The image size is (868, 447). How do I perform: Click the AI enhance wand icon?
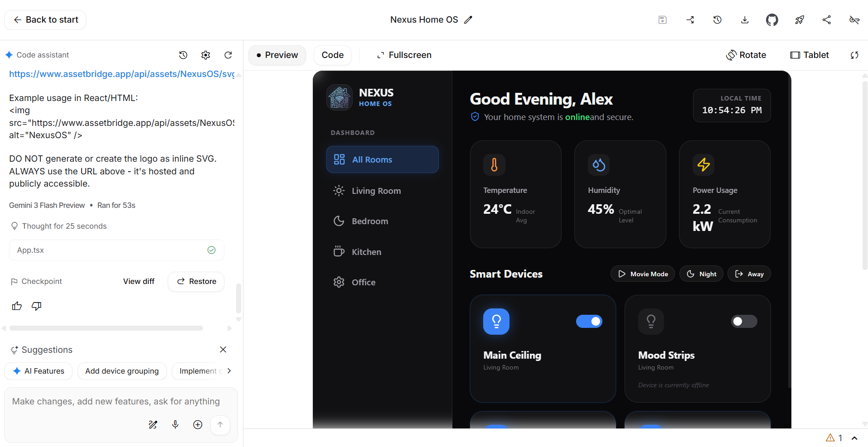tap(153, 425)
